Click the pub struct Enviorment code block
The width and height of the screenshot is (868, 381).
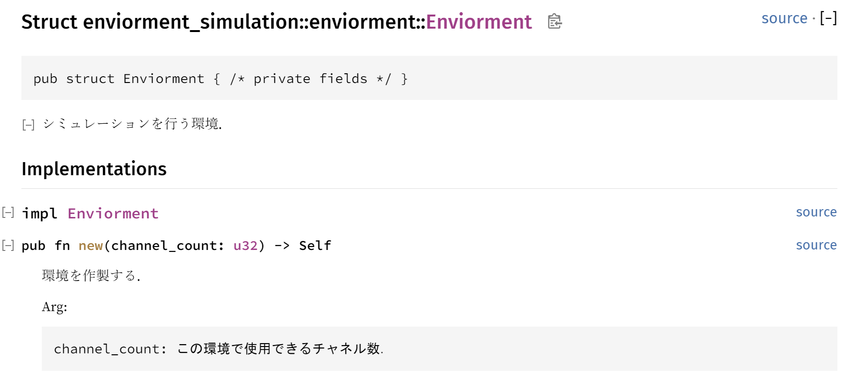[x=220, y=79]
